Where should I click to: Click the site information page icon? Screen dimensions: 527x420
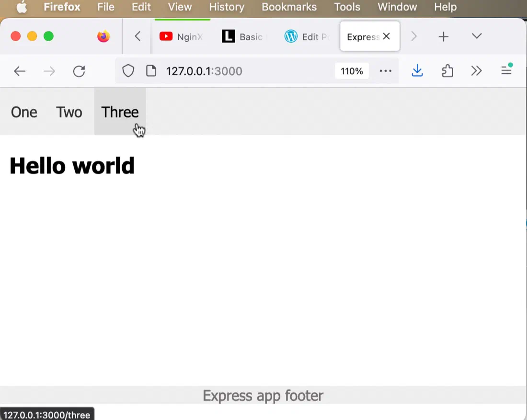(x=151, y=71)
